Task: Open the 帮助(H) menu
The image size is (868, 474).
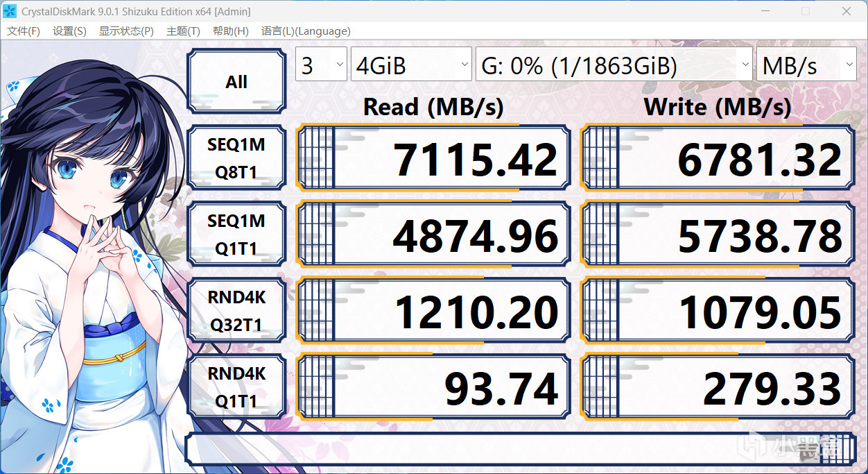Action: [x=231, y=31]
